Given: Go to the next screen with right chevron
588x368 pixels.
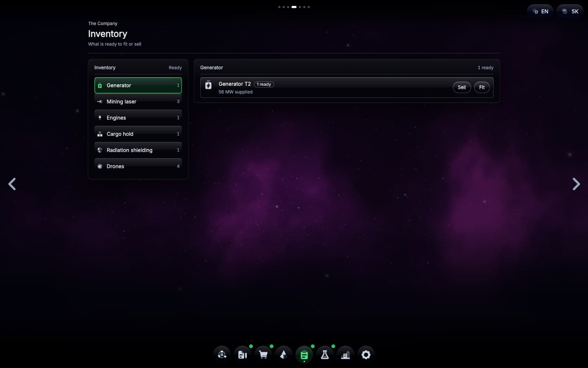Looking at the screenshot, I should 576,184.
